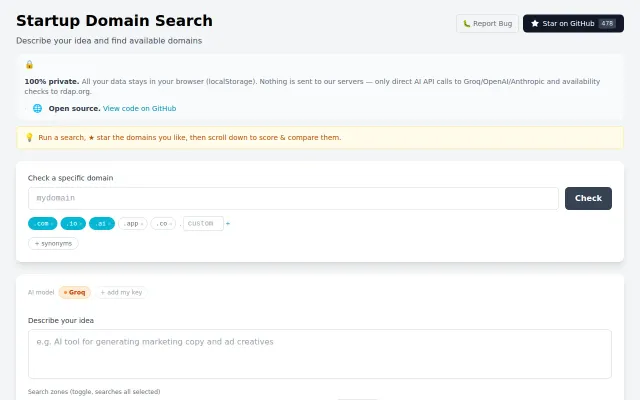
Task: Toggle the .ai zone chip
Action: coord(102,224)
